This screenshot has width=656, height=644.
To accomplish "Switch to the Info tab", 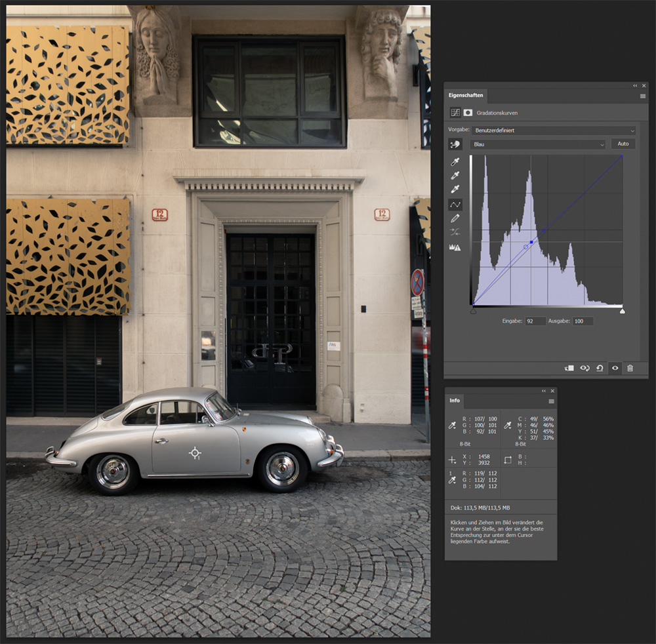I will point(455,401).
